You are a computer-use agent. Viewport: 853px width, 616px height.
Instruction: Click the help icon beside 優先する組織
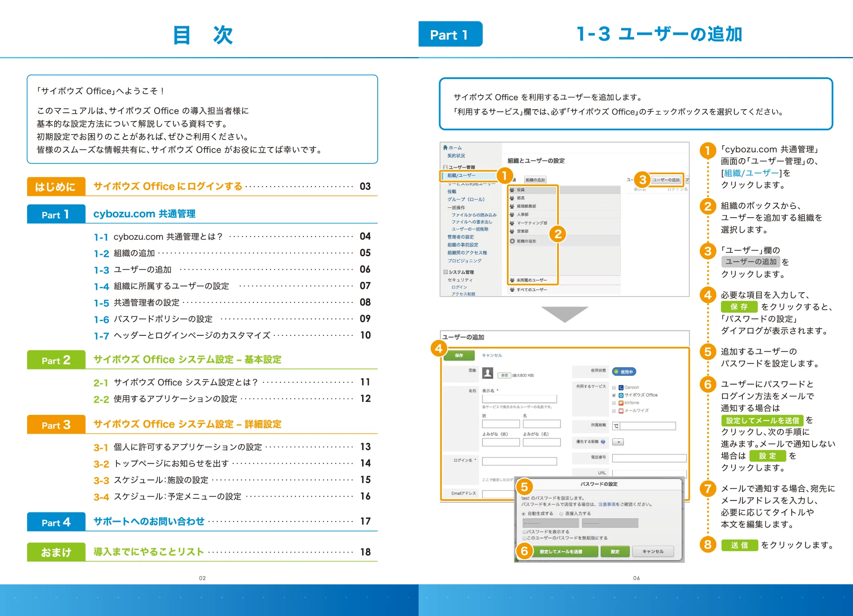pyautogui.click(x=603, y=442)
